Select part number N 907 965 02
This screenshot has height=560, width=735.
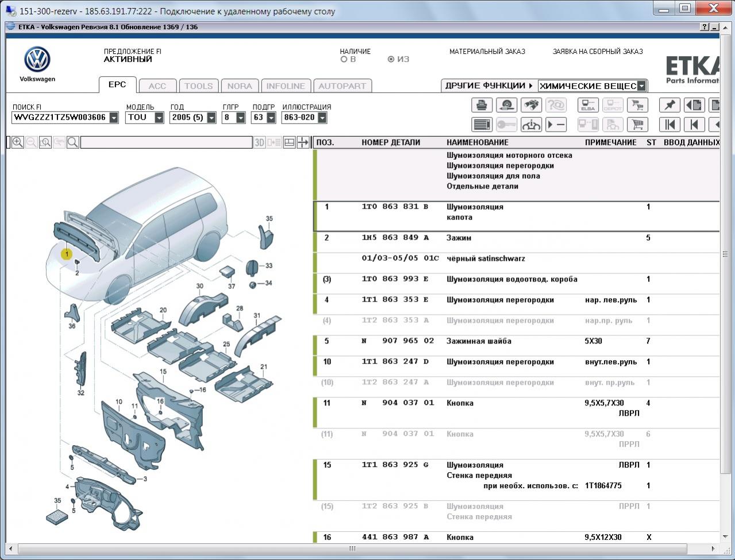398,341
